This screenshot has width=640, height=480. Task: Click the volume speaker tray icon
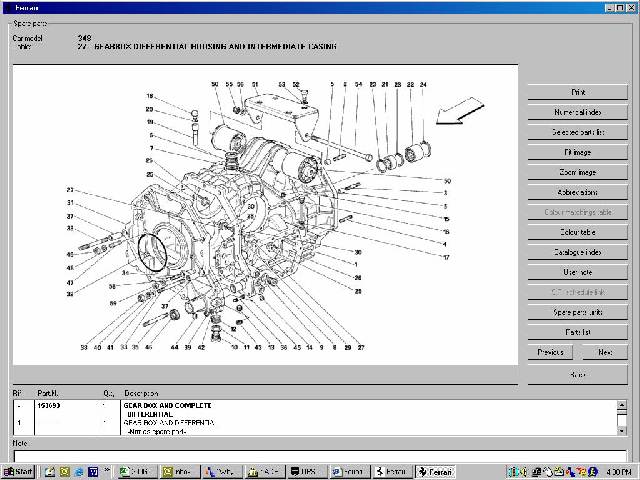coord(524,472)
